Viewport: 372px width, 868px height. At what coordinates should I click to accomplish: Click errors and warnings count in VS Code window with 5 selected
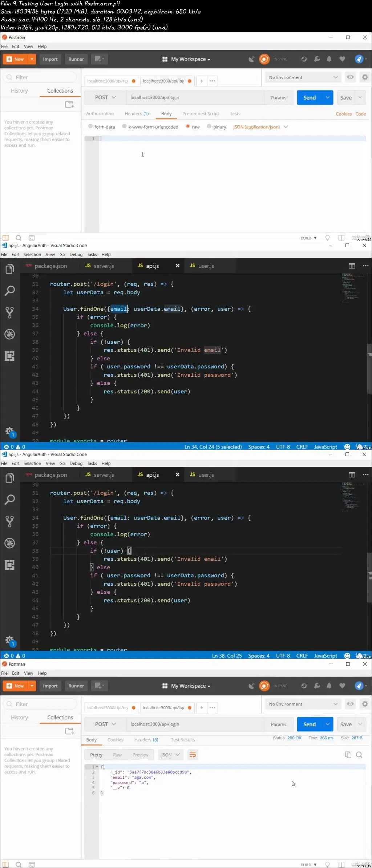[x=15, y=447]
